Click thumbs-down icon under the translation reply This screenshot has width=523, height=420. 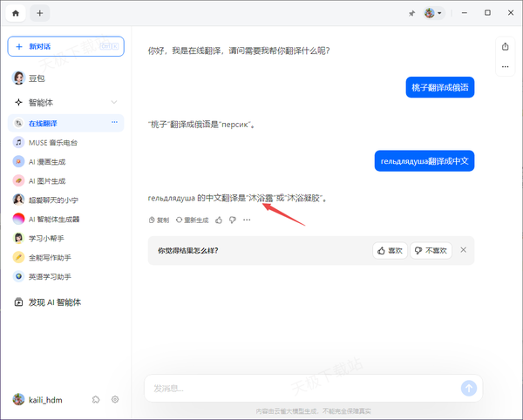[x=233, y=220]
